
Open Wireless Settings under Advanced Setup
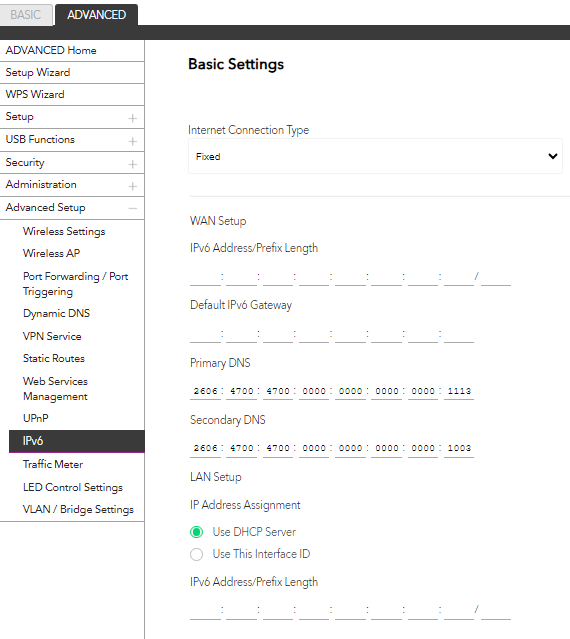point(64,231)
